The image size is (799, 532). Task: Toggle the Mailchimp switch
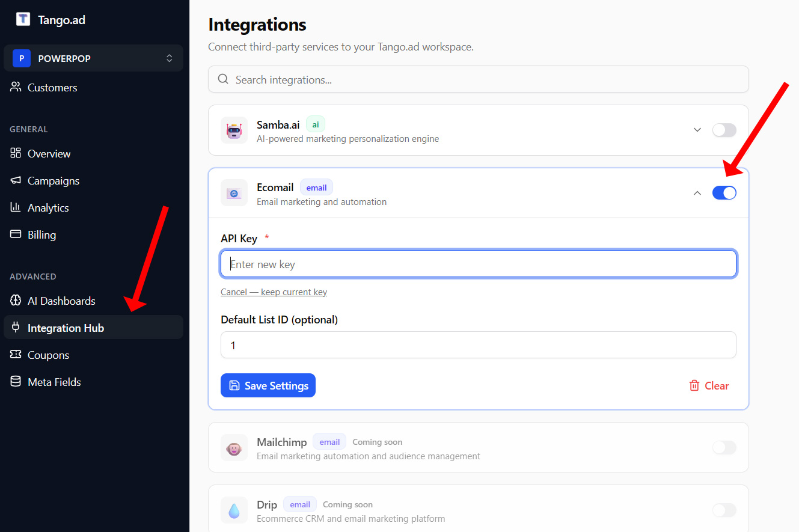pos(724,447)
